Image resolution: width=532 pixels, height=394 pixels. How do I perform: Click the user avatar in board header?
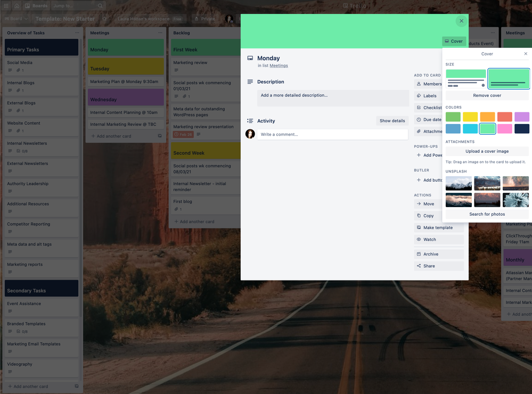click(x=229, y=19)
